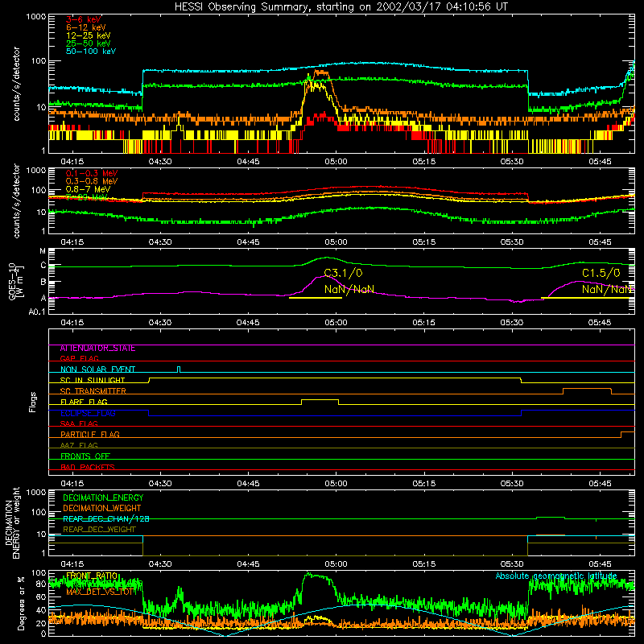The image size is (644, 644).
Task: Click the raised FLARE_FLAG pulse near 04:57
Action: pos(320,399)
